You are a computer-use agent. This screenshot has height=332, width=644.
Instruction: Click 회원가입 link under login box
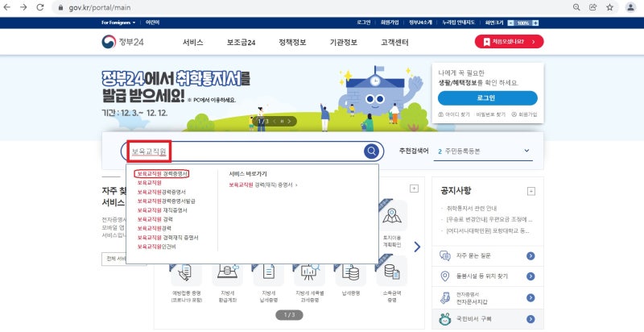525,114
